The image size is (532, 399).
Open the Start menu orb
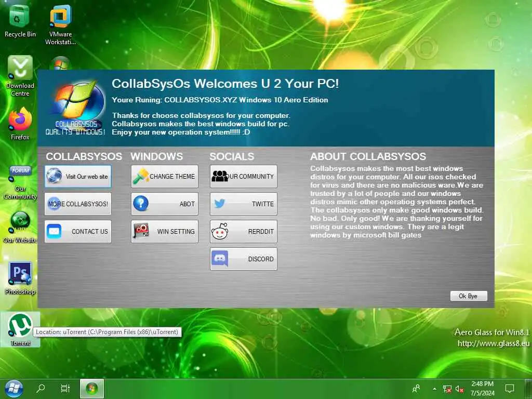click(14, 389)
